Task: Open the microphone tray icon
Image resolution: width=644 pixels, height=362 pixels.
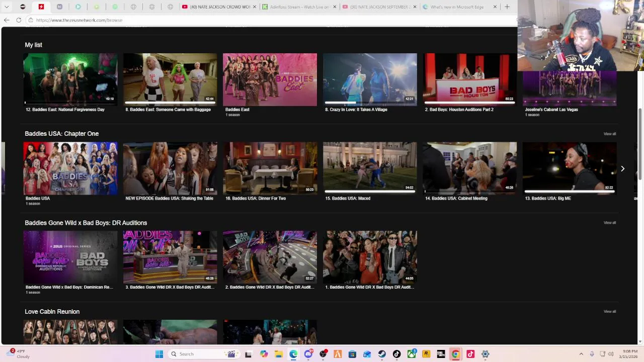Action: (592, 354)
